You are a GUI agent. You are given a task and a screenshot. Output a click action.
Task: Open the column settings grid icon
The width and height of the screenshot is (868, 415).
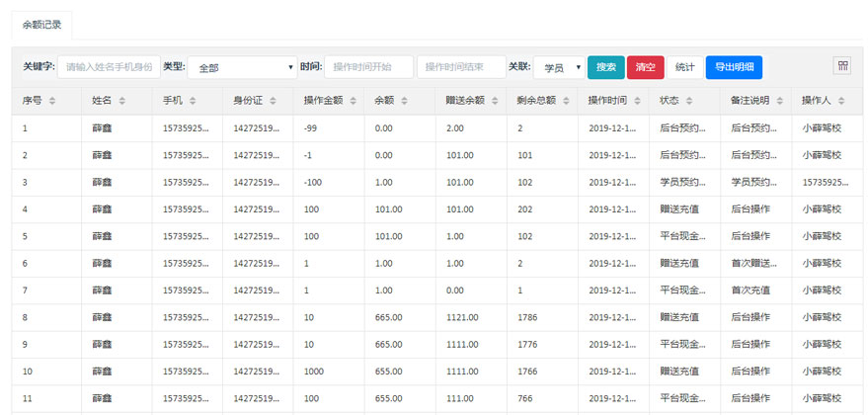point(842,66)
